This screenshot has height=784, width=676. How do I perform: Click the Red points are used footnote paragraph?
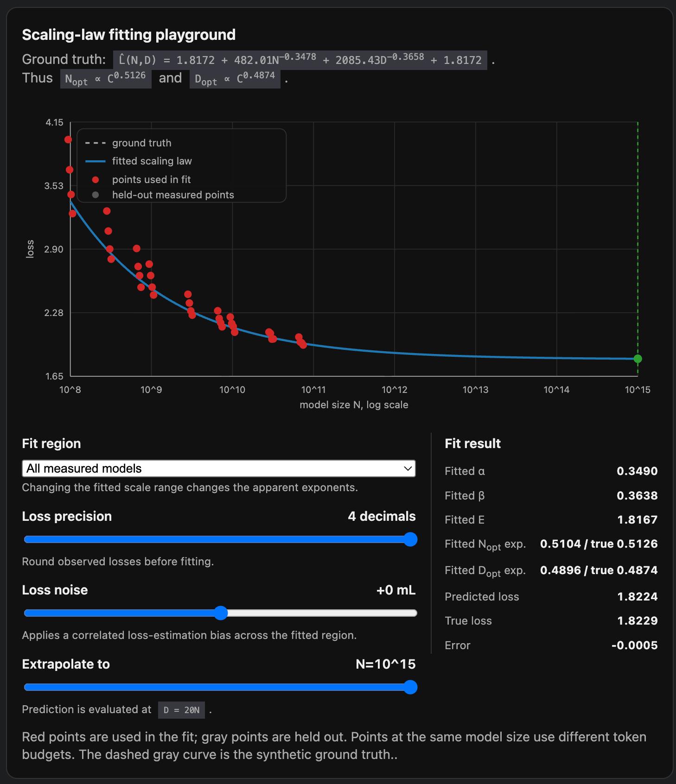(334, 746)
